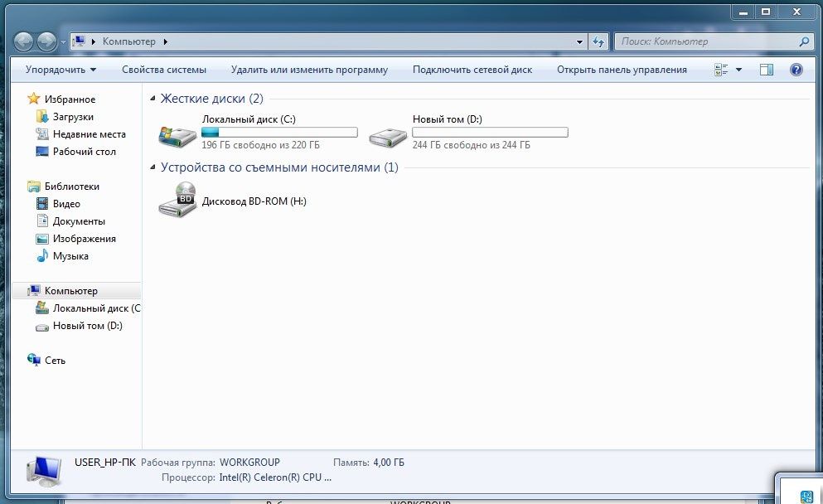Viewport: 823px width, 504px height.
Task: Select the Новый том (D:) drive icon in the file list
Action: 388,138
